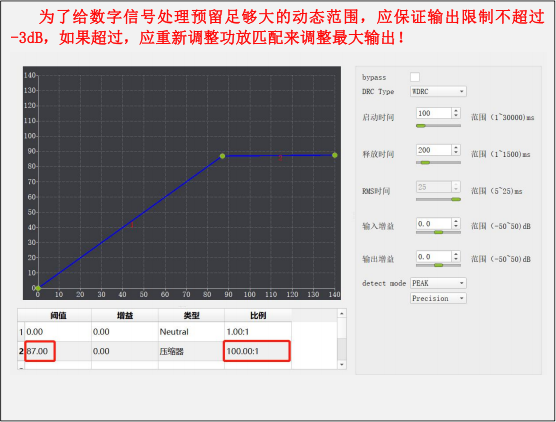This screenshot has width=556, height=422.
Task: Click the 启动时间 value field showing 100
Action: coord(434,113)
